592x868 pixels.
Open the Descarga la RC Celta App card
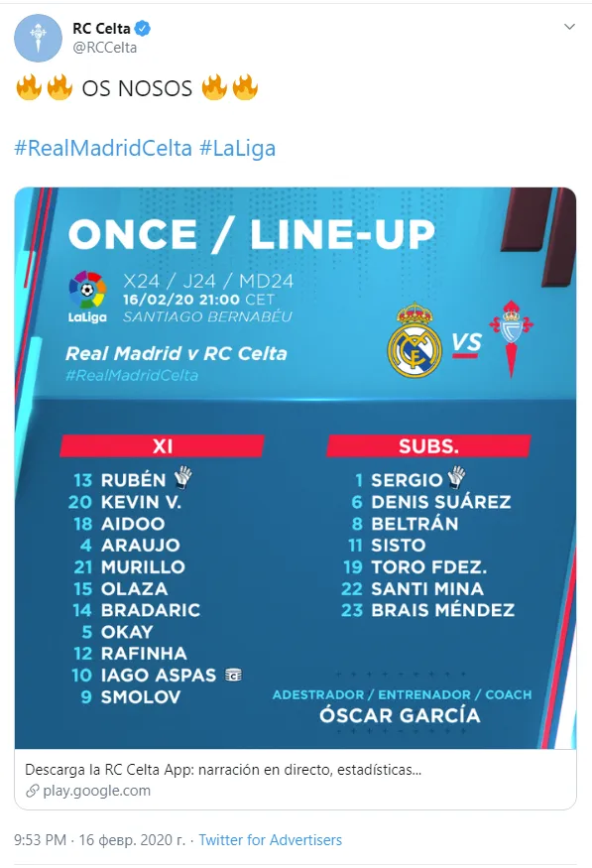point(296,780)
